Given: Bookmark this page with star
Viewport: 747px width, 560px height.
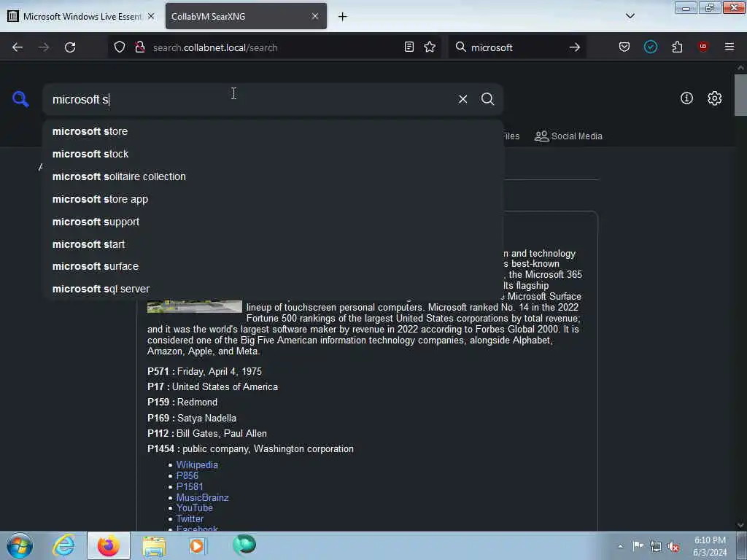Looking at the screenshot, I should tap(430, 47).
